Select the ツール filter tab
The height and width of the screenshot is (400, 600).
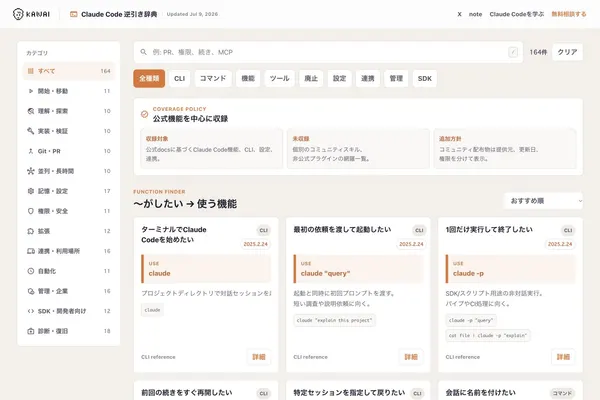coord(279,78)
